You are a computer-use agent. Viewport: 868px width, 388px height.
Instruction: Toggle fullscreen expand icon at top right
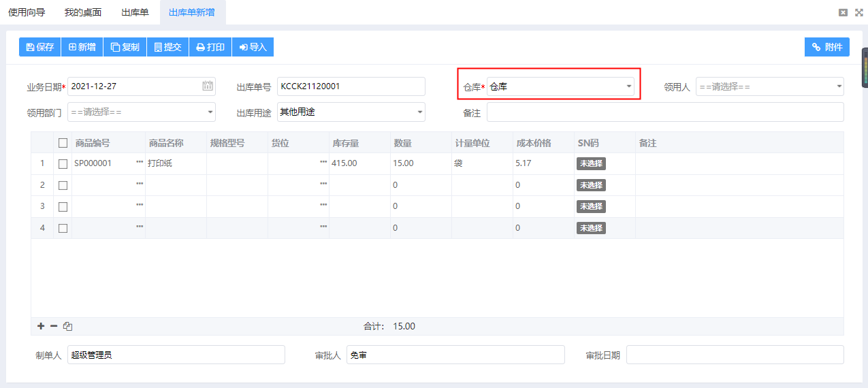tap(859, 12)
